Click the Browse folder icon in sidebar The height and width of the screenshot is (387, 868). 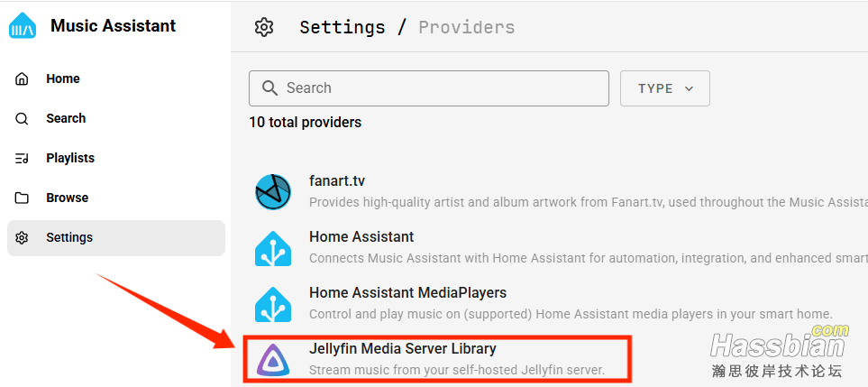[x=23, y=198]
